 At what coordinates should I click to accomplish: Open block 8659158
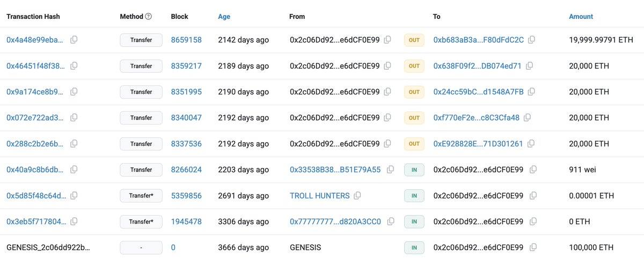(186, 40)
